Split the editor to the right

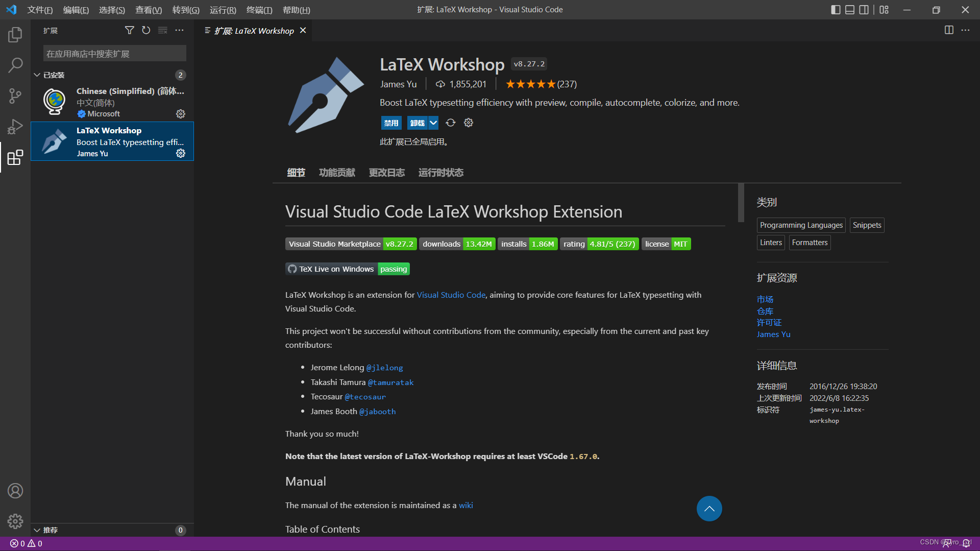949,30
